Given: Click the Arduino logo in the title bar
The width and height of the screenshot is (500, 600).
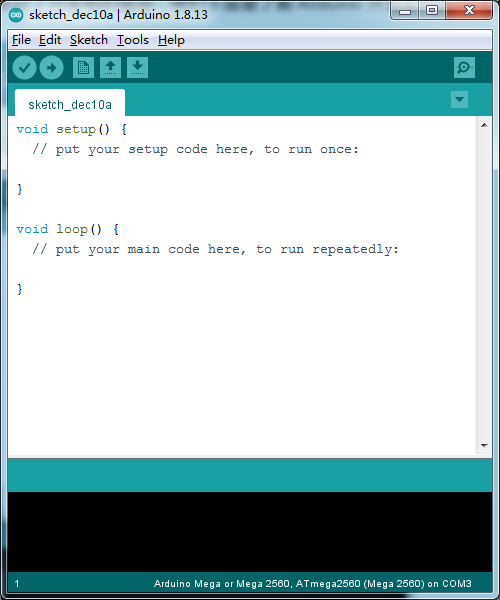Looking at the screenshot, I should pos(16,15).
